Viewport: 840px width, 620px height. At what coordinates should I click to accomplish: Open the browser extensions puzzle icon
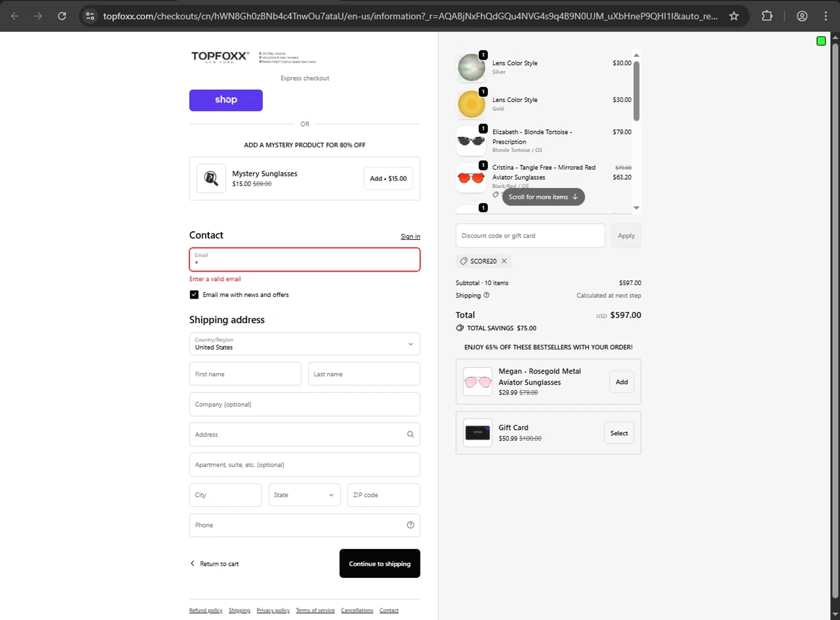tap(767, 16)
